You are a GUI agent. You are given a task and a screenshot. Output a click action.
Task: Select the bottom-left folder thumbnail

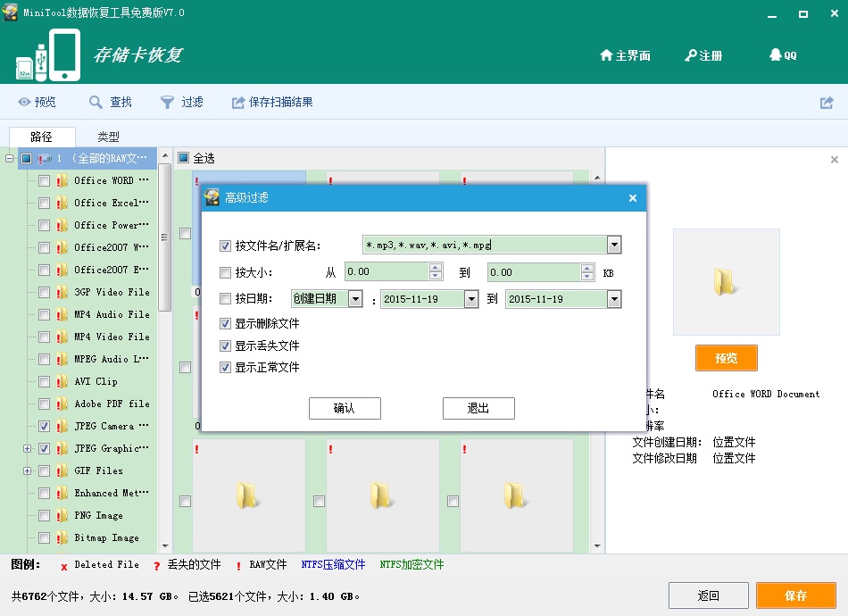249,495
